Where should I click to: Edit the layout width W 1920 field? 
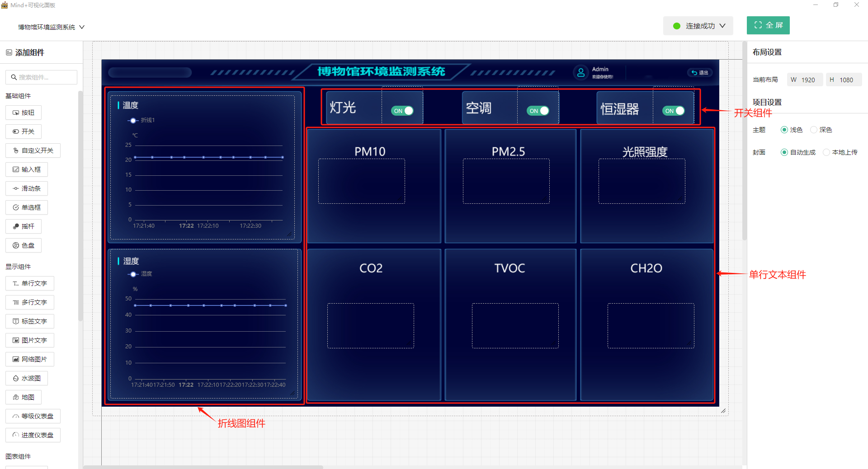pyautogui.click(x=805, y=80)
